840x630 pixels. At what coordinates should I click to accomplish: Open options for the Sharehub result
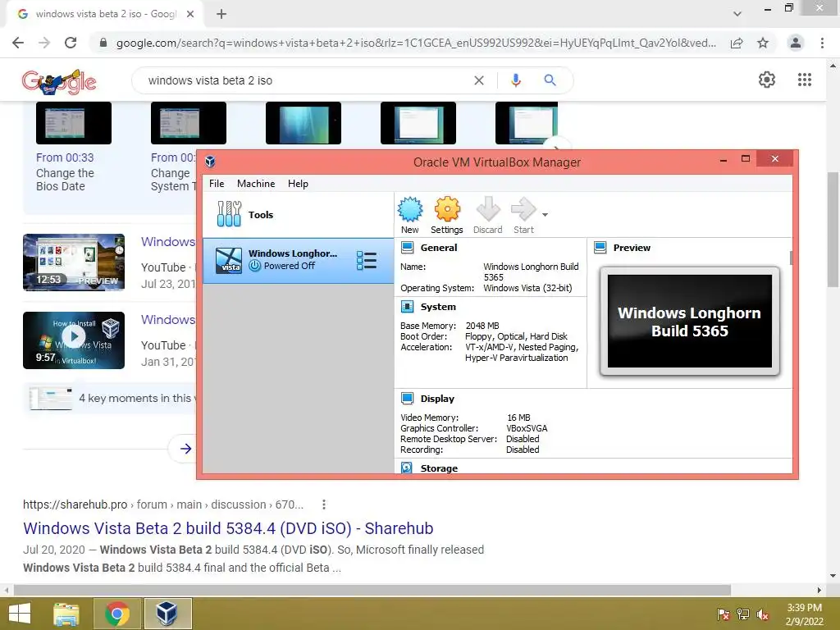click(323, 504)
